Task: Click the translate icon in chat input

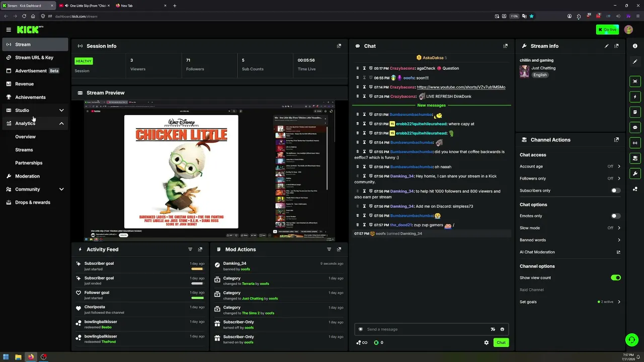Action: (x=493, y=329)
